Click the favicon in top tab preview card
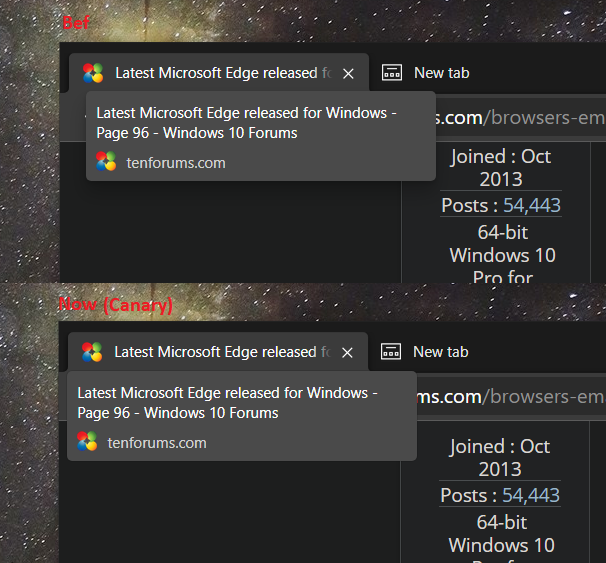 106,161
